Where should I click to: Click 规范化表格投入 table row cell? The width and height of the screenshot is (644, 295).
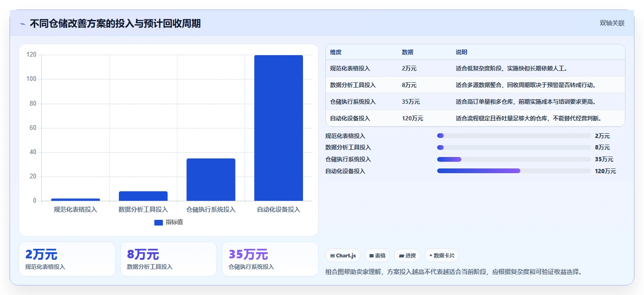350,69
